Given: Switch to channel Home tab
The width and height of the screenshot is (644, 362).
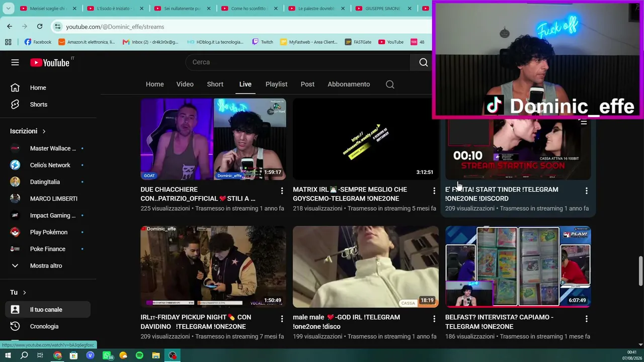Looking at the screenshot, I should point(155,84).
